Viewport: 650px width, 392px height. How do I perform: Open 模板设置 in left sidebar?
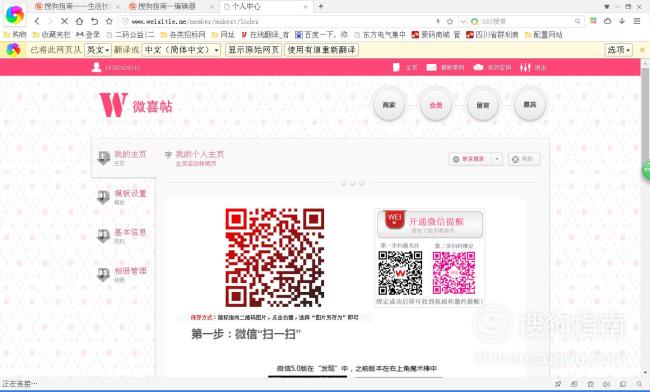(124, 197)
